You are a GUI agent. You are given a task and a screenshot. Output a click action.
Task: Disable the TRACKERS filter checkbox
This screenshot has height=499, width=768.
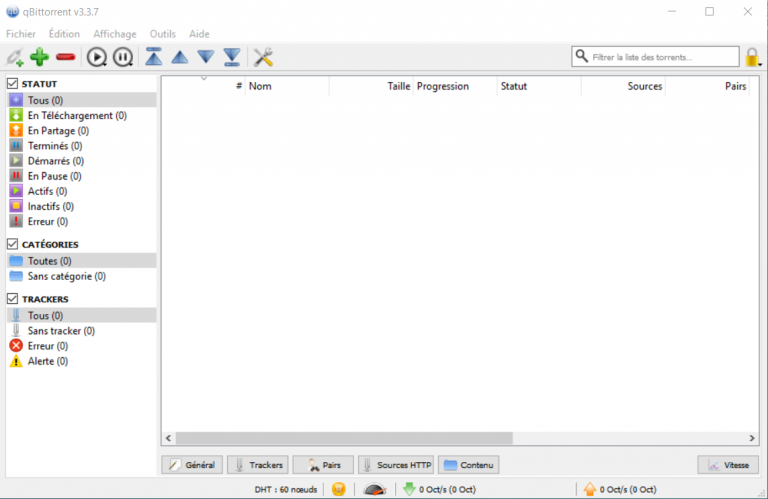[13, 299]
